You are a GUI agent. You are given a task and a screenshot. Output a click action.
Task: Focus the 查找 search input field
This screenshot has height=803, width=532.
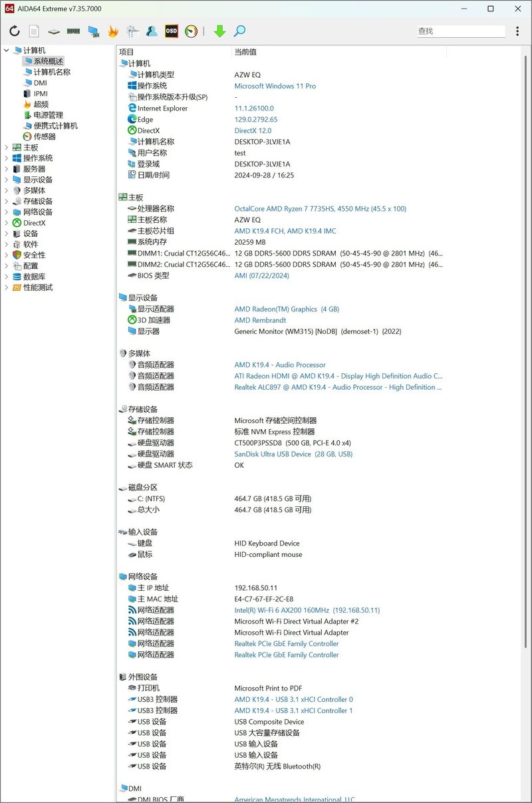(462, 31)
